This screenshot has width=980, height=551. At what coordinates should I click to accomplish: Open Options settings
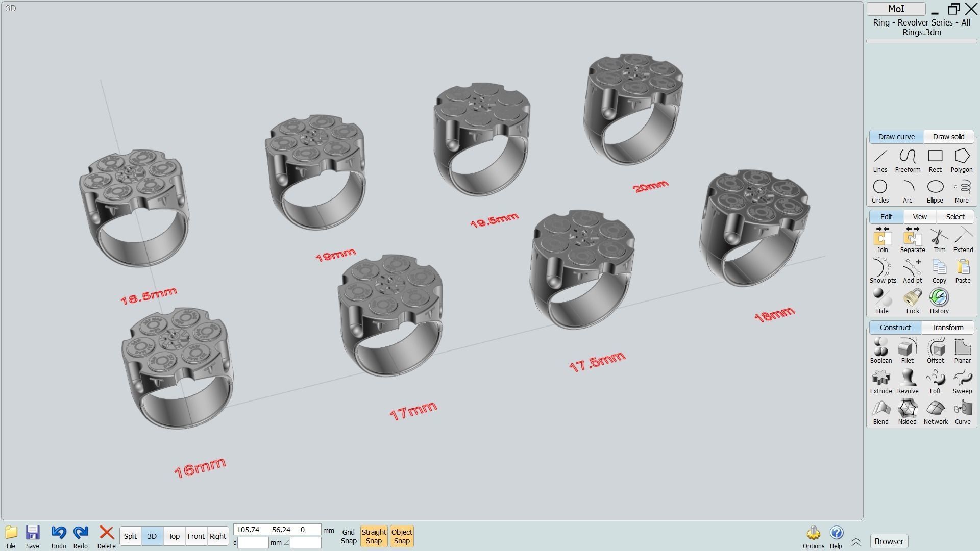813,537
